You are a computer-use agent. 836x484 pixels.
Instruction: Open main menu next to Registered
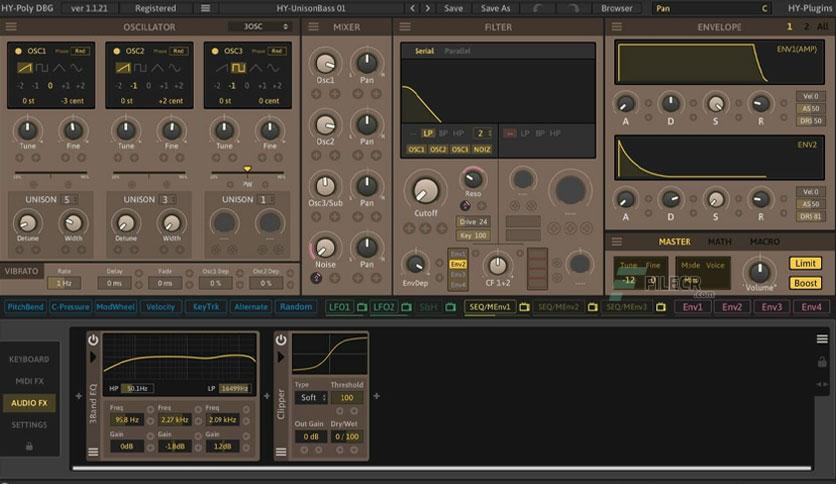(x=205, y=8)
